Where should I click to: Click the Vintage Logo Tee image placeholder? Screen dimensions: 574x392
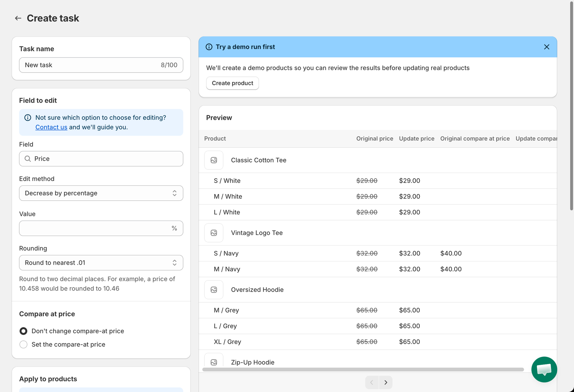214,233
